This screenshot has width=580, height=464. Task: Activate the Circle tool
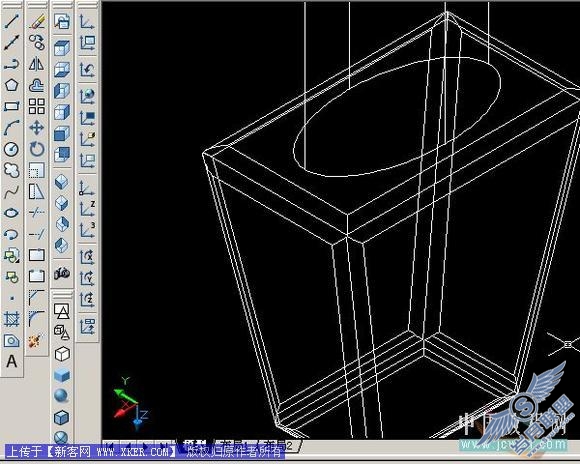(x=11, y=149)
